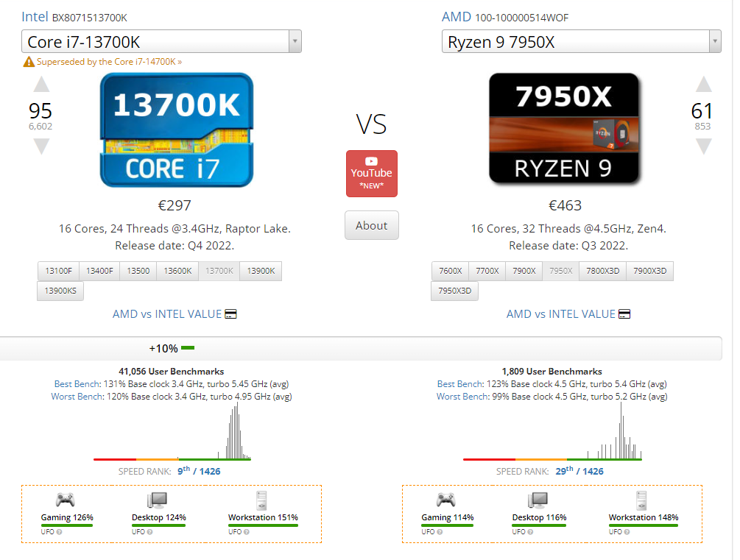This screenshot has width=740, height=560.
Task: Click UFO help icon under AMD Gaming
Action: coord(440,532)
